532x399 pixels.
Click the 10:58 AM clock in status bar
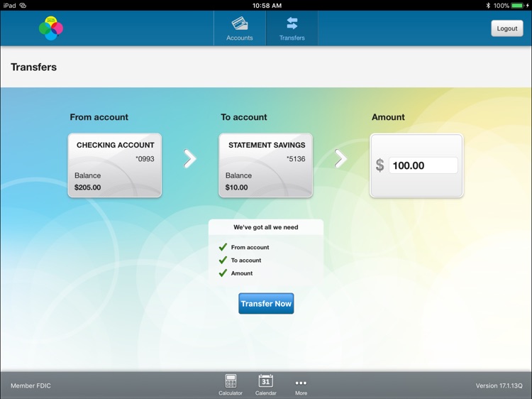click(267, 6)
